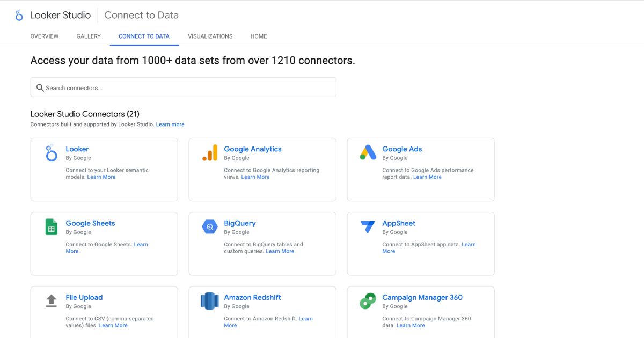The height and width of the screenshot is (338, 644).
Task: Click the Google Ads logo icon
Action: click(368, 152)
